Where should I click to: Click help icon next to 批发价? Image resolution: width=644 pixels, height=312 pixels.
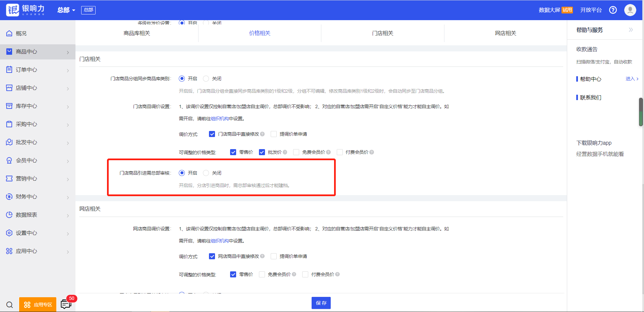click(285, 152)
